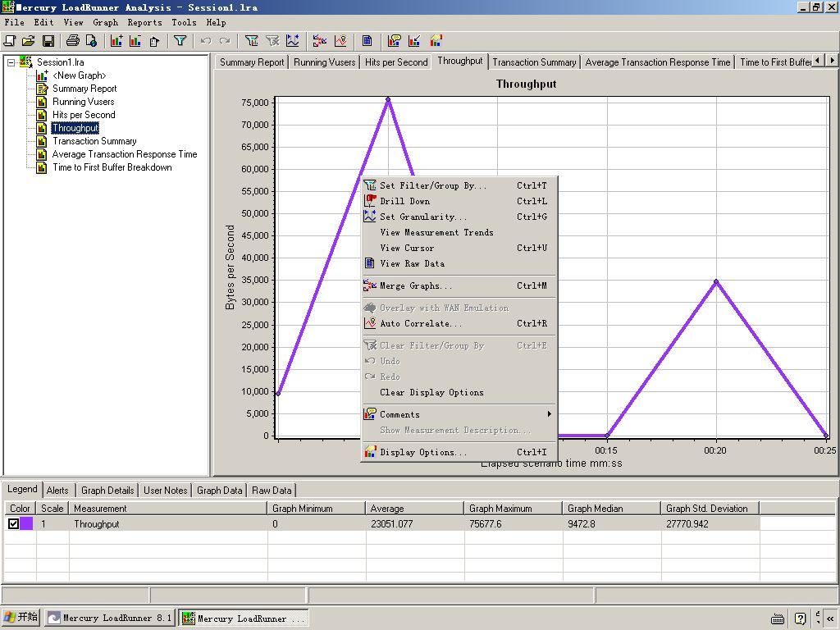Switch to the Graph Details tab
The image size is (840, 630).
107,491
